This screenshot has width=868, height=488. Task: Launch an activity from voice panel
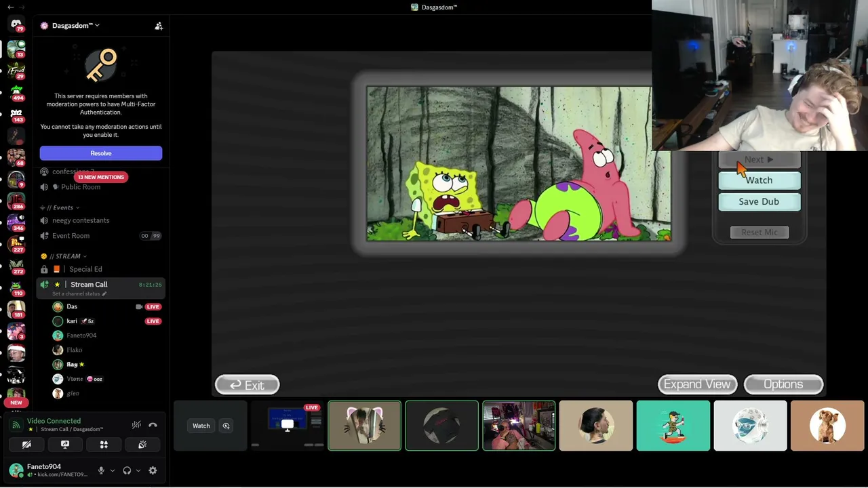coord(104,445)
